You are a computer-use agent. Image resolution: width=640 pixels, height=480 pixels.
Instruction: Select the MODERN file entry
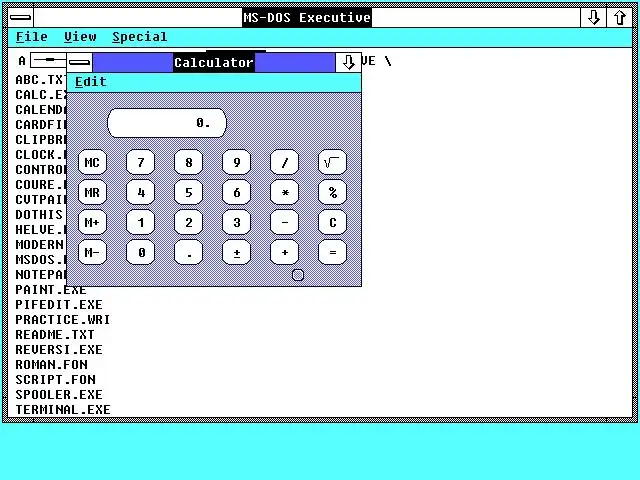40,244
